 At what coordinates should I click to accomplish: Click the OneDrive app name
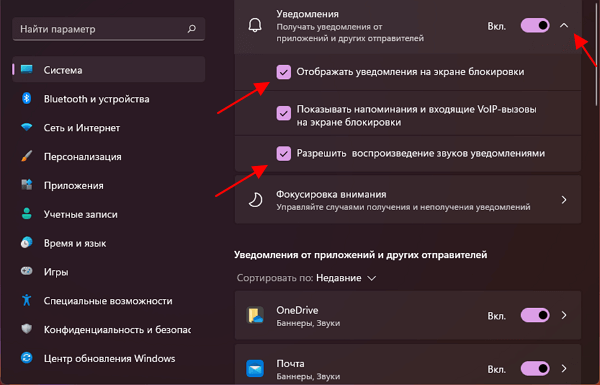coord(297,310)
